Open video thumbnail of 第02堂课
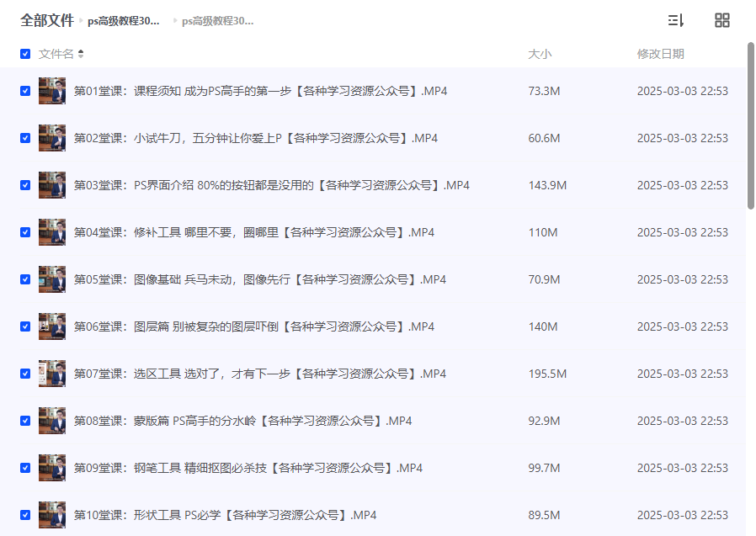Screen dimensions: 756x536 tap(52, 138)
